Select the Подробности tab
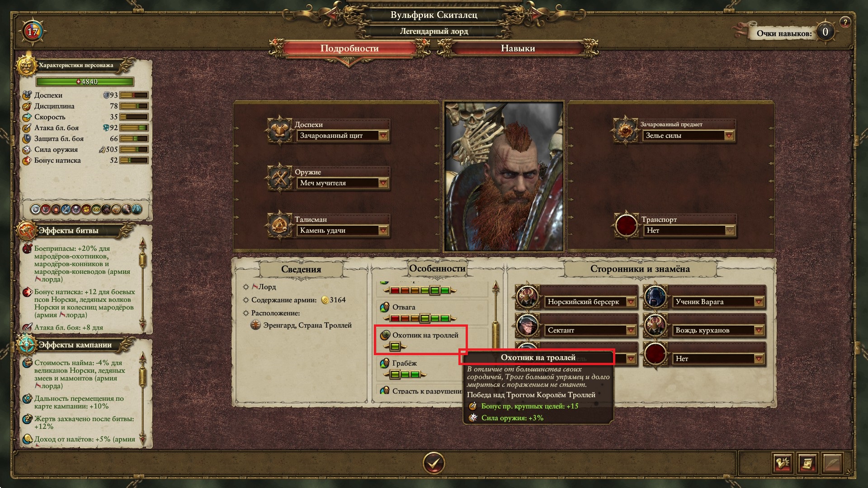Image resolution: width=868 pixels, height=488 pixels. point(349,48)
